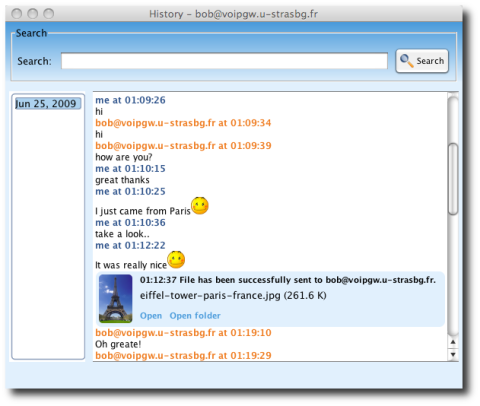480x406 pixels.
Task: Click the smiley after 'I just came from Paris'
Action: [200, 206]
